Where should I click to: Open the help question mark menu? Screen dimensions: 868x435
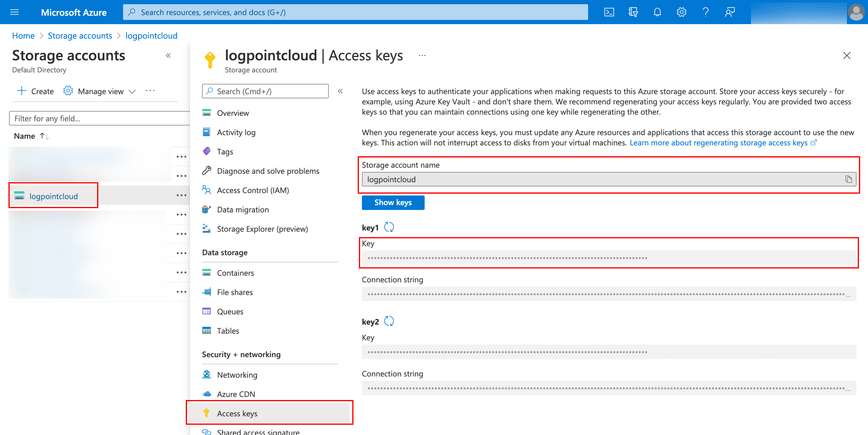tap(705, 12)
